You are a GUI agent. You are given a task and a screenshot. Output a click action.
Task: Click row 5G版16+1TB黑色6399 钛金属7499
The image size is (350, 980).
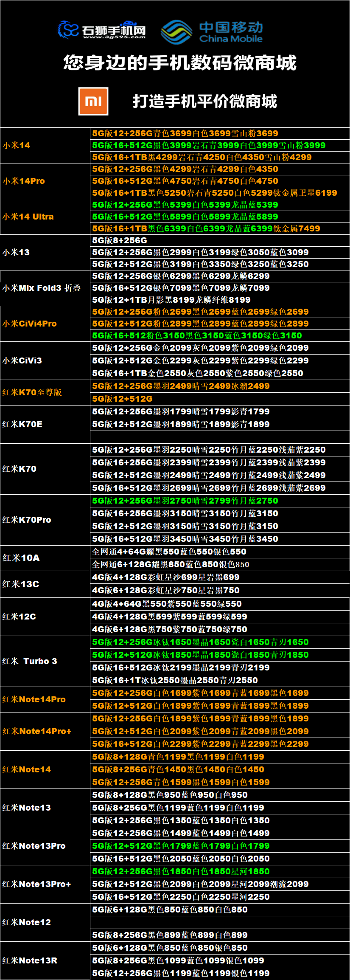[x=220, y=228]
